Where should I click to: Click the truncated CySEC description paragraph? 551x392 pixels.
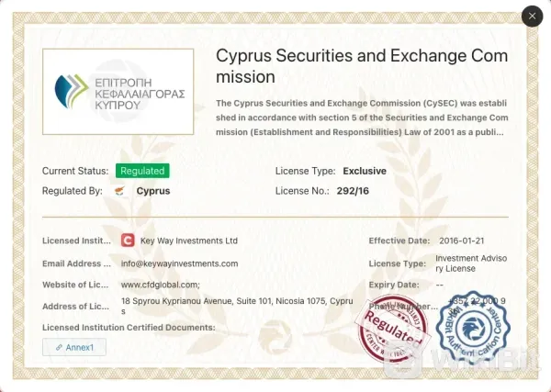(x=361, y=117)
